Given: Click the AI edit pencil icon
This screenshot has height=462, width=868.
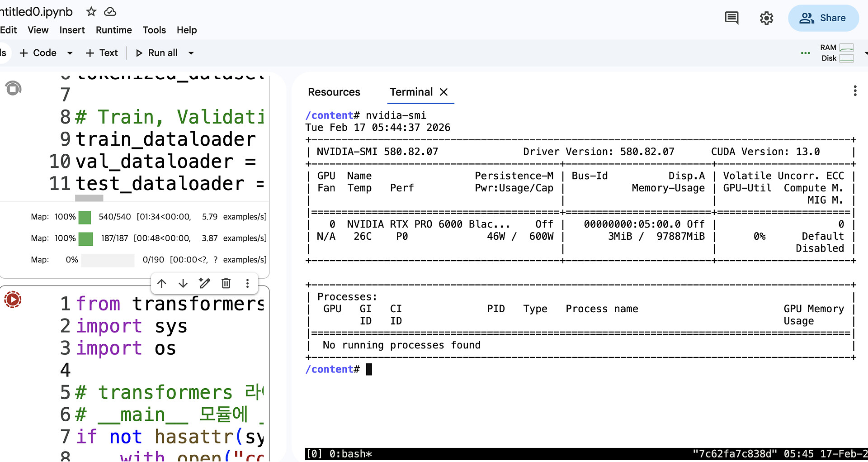Looking at the screenshot, I should pyautogui.click(x=204, y=283).
